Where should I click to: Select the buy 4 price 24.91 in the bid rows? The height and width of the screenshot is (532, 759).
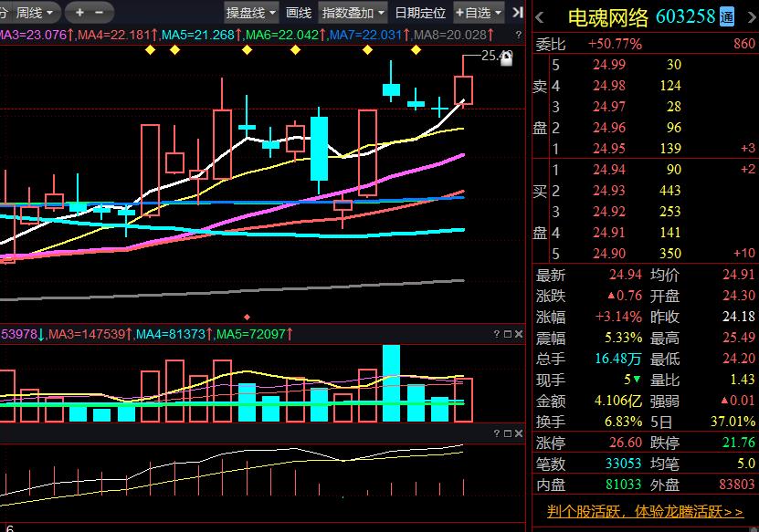609,233
